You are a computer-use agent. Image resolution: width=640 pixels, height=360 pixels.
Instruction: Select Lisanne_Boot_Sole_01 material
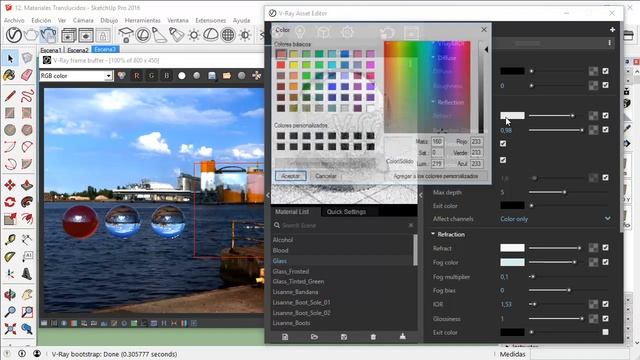tap(302, 302)
